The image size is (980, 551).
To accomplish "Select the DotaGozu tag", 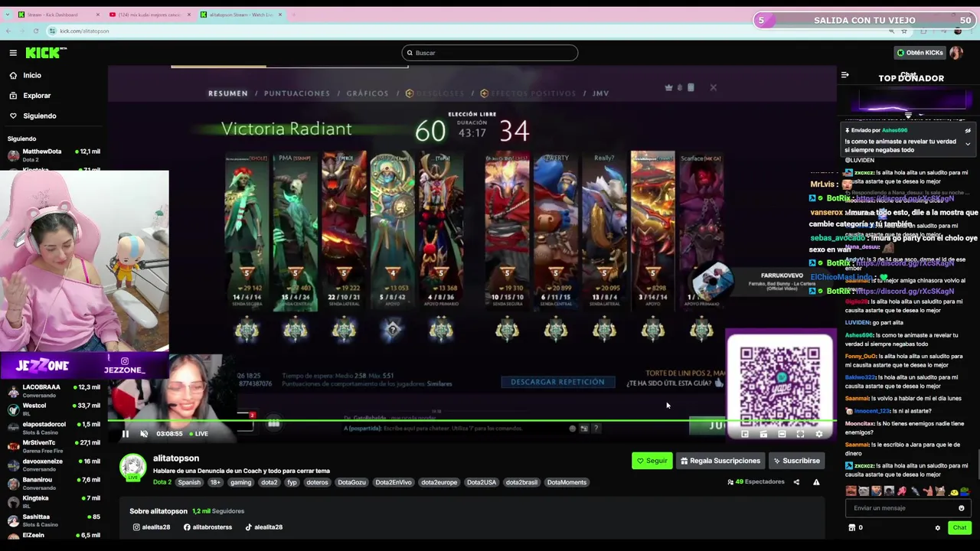I will click(351, 482).
